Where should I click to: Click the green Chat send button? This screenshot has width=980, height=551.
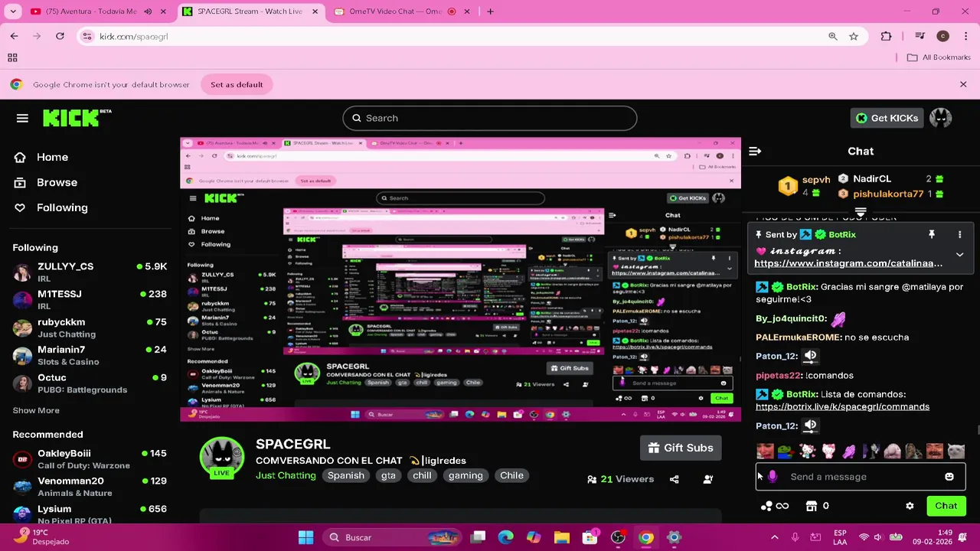coord(946,506)
